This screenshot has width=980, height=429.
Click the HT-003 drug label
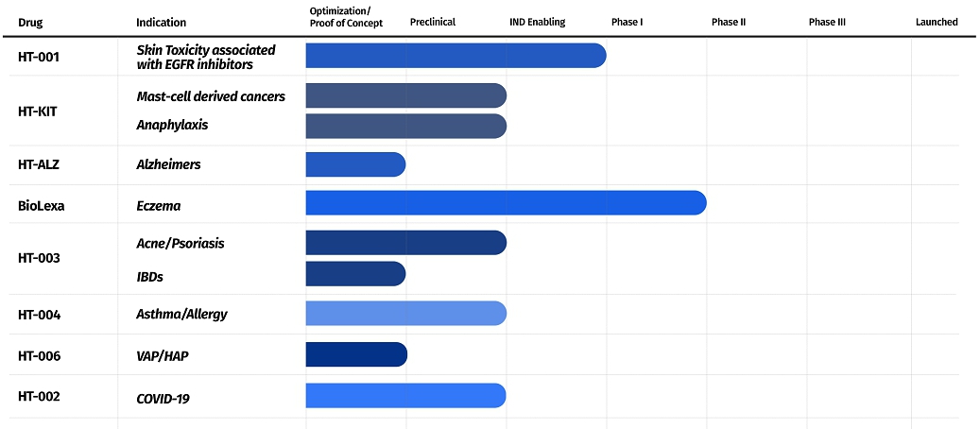(39, 258)
